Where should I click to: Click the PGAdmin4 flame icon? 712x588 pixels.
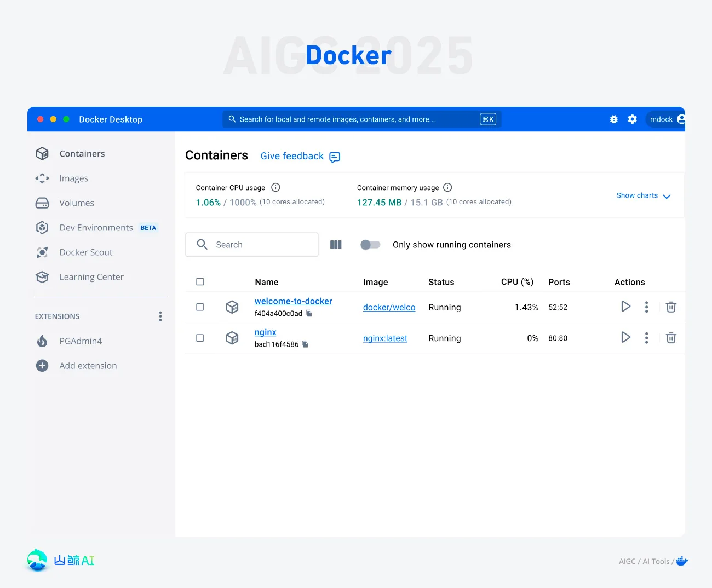tap(42, 341)
